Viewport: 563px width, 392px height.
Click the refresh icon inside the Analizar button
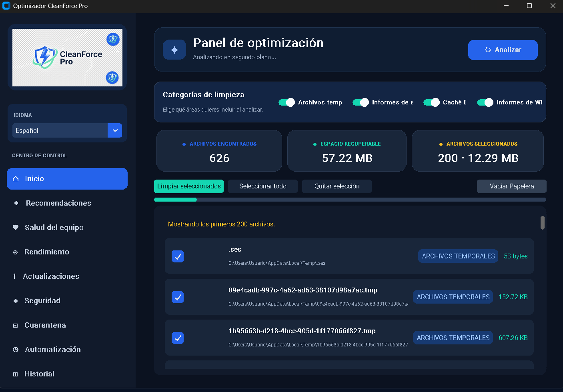tap(488, 50)
